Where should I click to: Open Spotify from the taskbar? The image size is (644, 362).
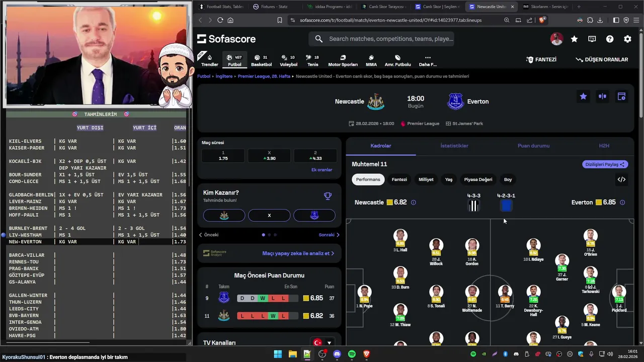(x=352, y=354)
